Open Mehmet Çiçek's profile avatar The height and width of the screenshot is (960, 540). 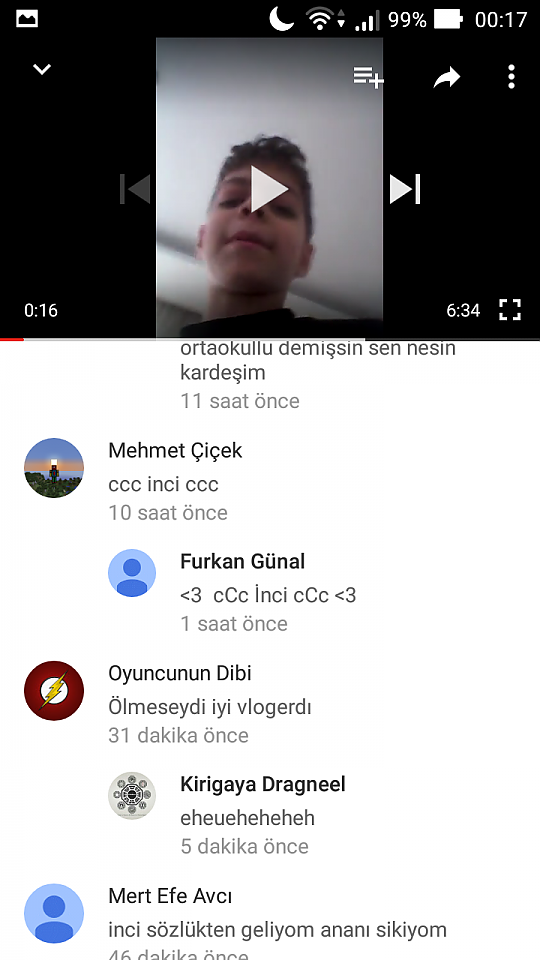click(54, 468)
